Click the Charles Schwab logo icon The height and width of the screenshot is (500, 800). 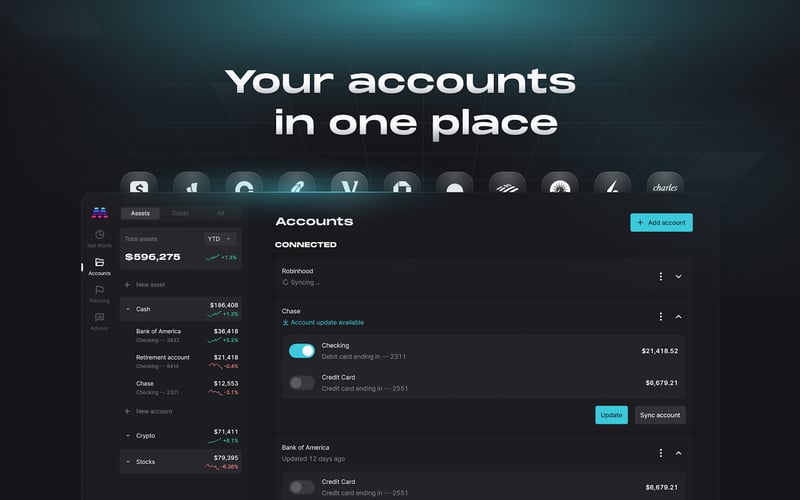665,183
